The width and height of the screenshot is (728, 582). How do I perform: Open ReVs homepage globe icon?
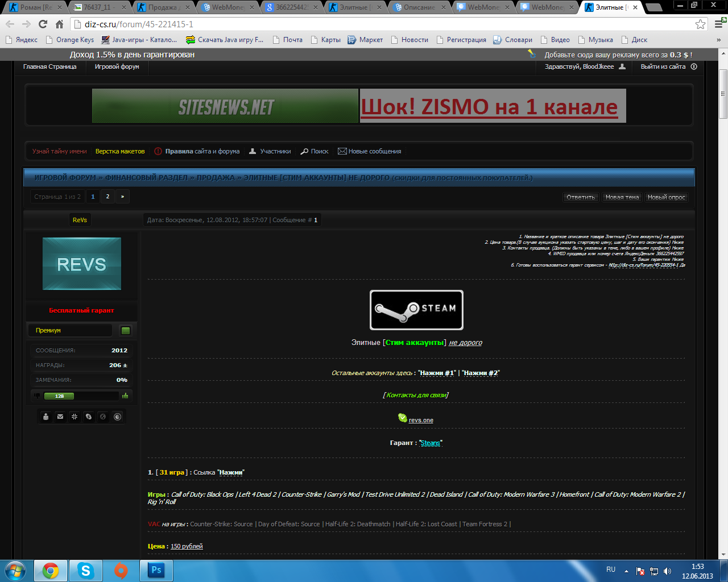click(103, 417)
